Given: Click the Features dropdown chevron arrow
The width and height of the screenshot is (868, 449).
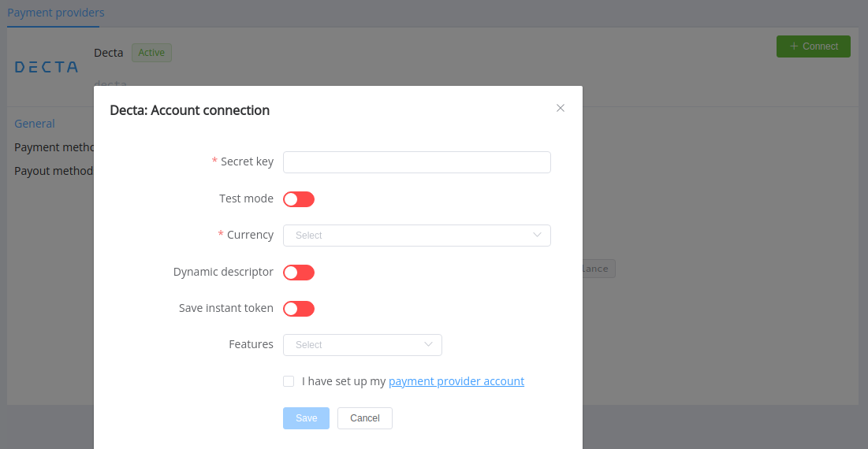Looking at the screenshot, I should [428, 344].
